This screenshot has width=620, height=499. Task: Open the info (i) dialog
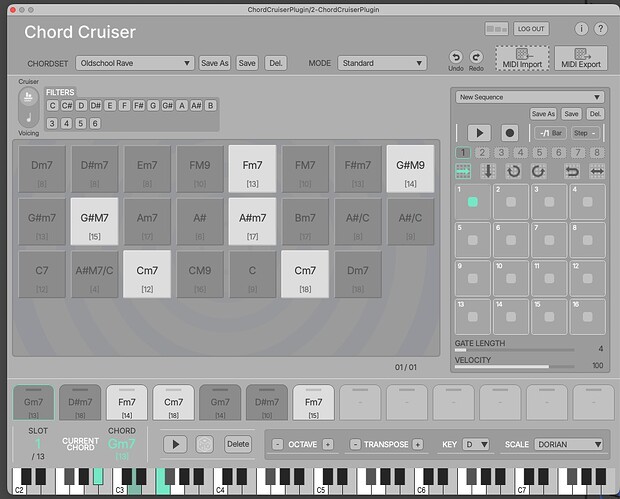point(581,29)
